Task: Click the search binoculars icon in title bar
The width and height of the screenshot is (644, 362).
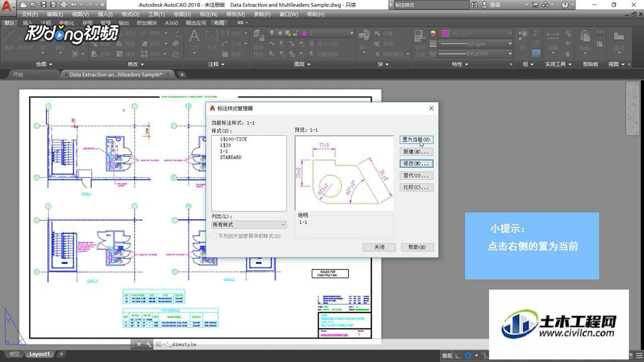Action: coord(474,5)
